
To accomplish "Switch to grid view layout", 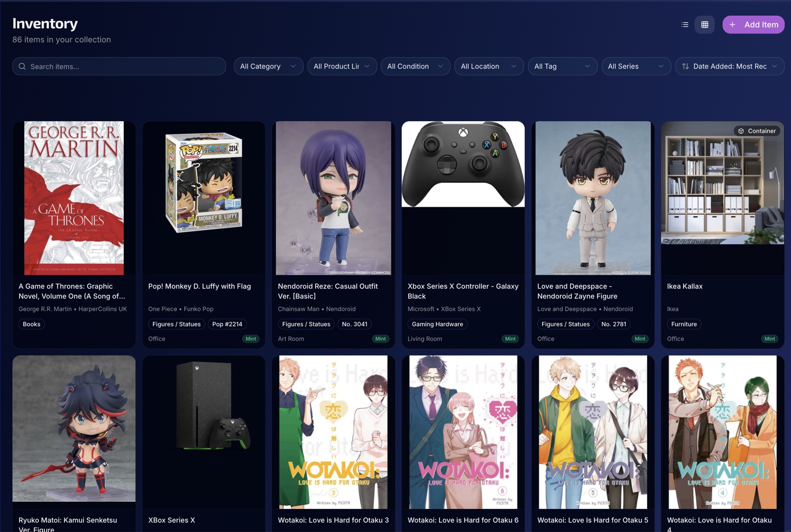I will coord(704,25).
